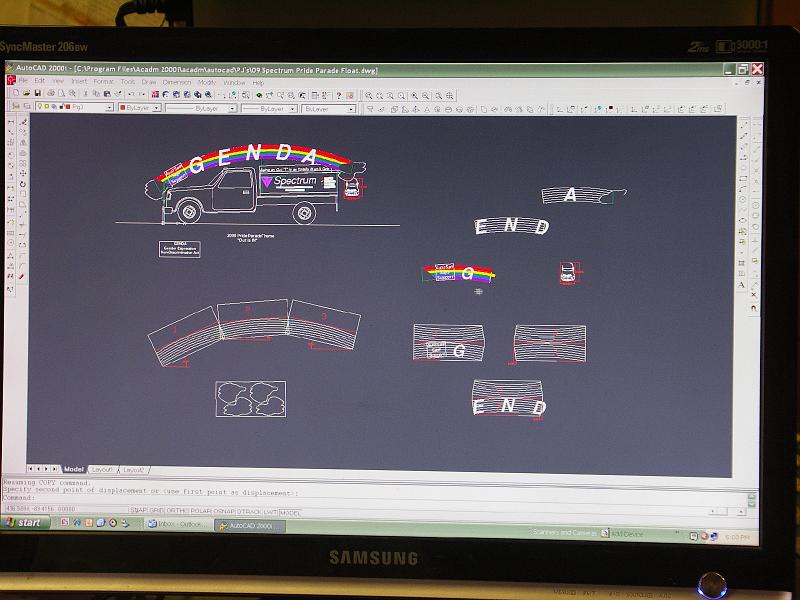This screenshot has height=600, width=800.
Task: Create a new drawing with New icon
Action: [15, 93]
